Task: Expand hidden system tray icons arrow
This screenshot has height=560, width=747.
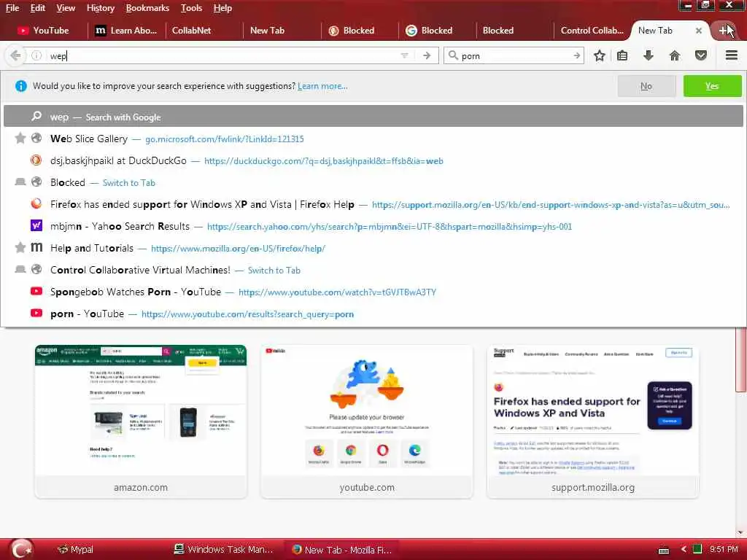Action: click(x=683, y=550)
